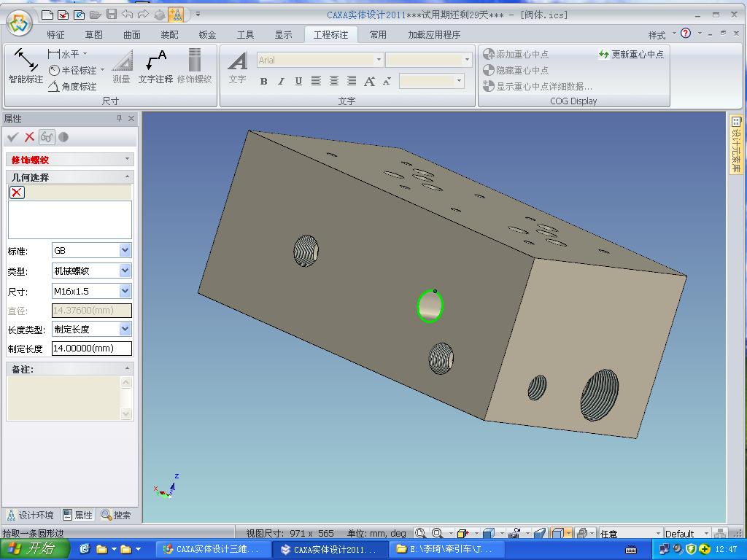Pin the 属性 panel with pushpin icon
Image resolution: width=747 pixels, height=560 pixels.
[x=119, y=119]
